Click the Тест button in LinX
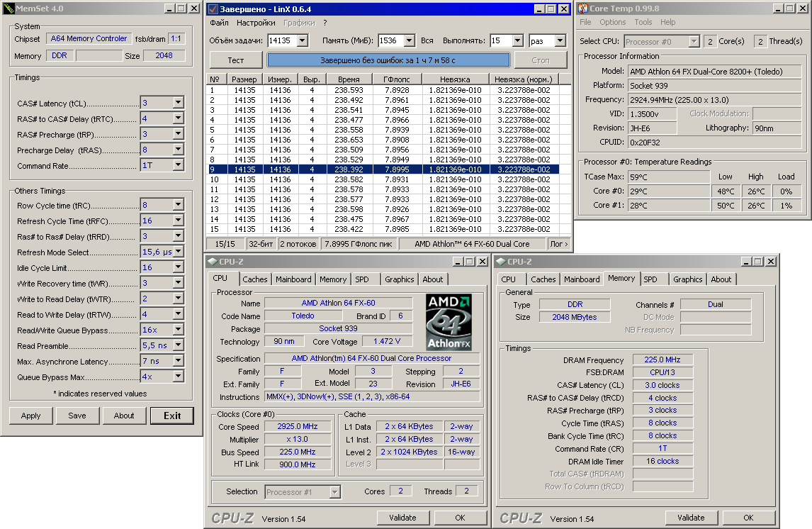Viewport: 812px width, 529px height. 236,61
